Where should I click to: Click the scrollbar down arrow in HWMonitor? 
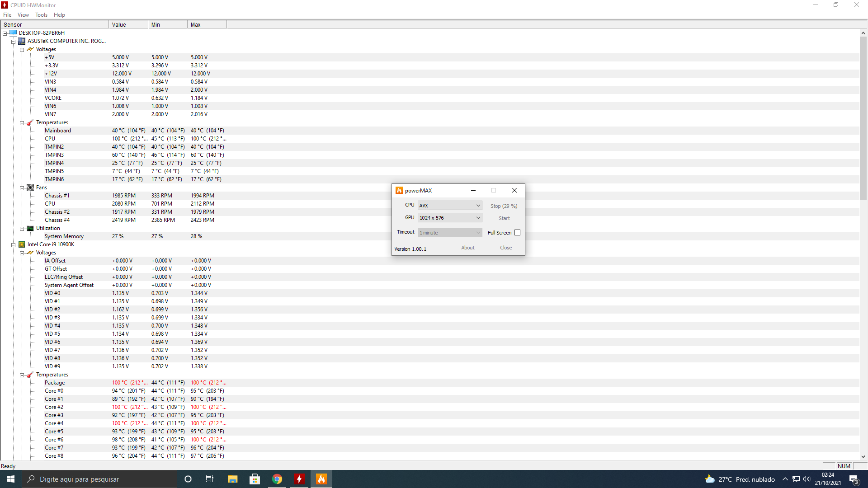pos(863,456)
